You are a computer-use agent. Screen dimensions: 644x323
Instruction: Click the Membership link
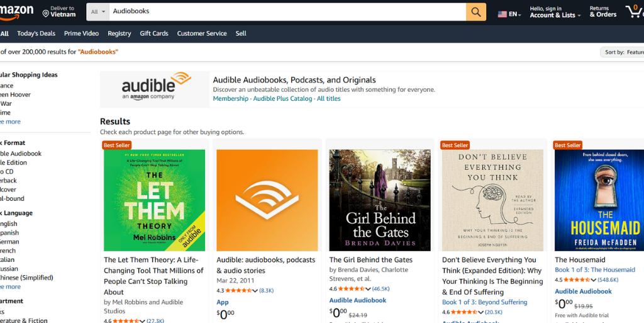point(230,99)
